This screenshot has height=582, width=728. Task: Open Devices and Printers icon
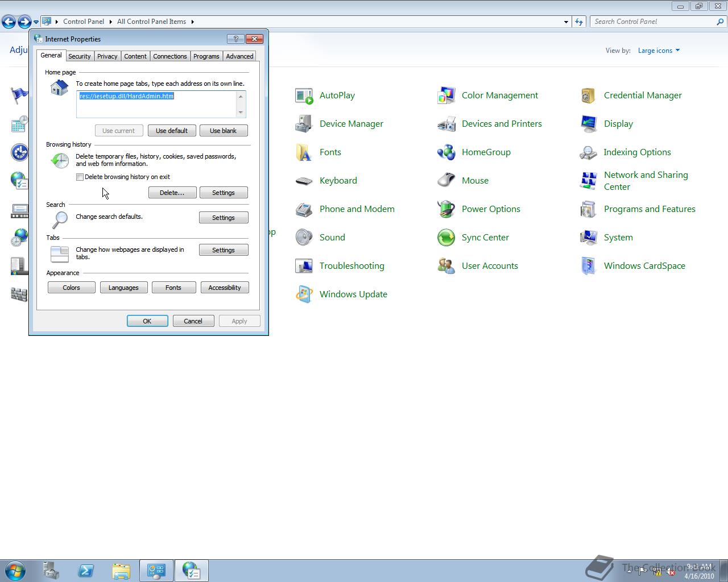click(446, 124)
